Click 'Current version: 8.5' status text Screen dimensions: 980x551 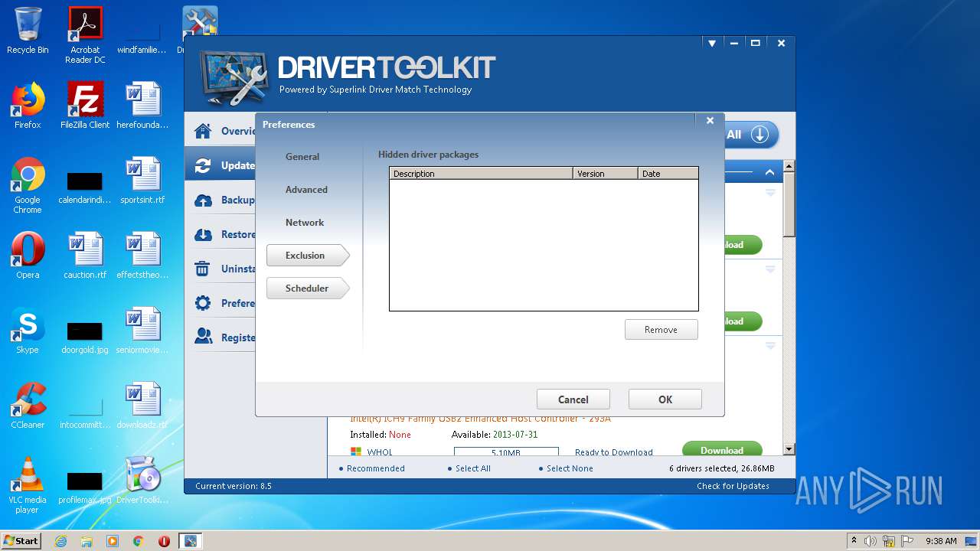point(234,486)
